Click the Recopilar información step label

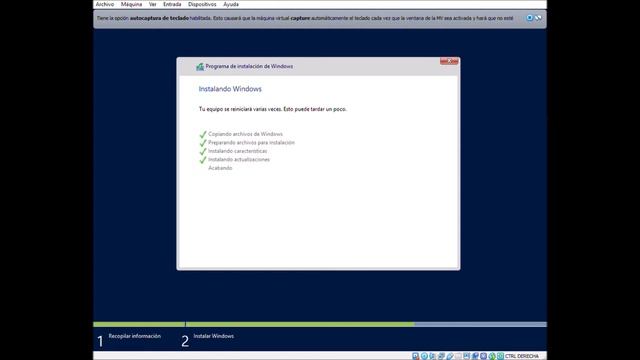(135, 336)
